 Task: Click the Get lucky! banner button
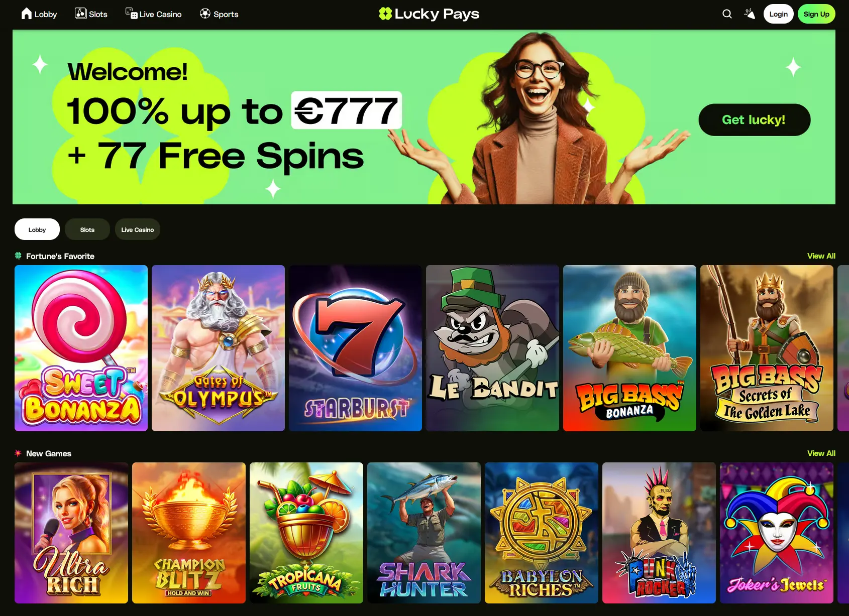pyautogui.click(x=754, y=119)
